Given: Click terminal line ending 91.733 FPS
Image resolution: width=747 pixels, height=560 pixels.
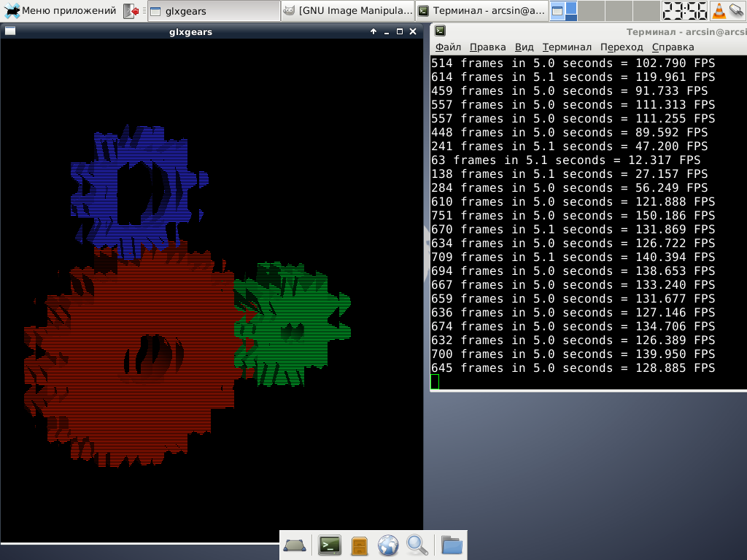Looking at the screenshot, I should (x=569, y=90).
